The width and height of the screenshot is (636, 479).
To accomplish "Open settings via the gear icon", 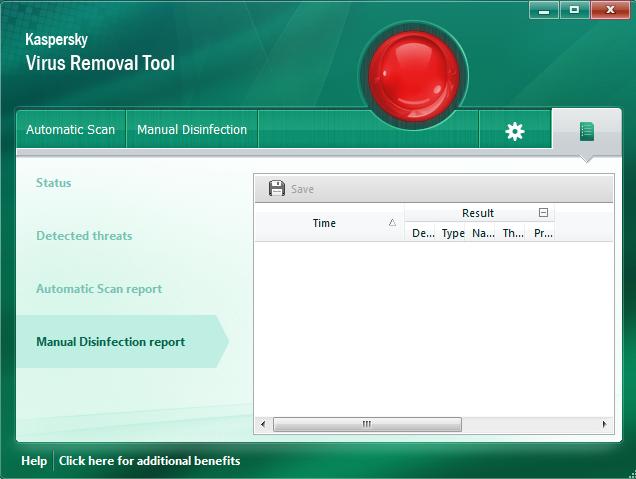I will (x=515, y=131).
